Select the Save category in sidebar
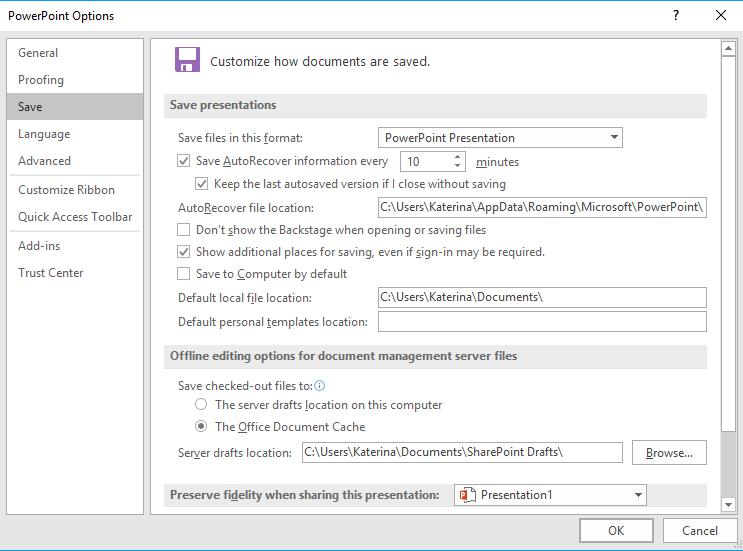 75,107
